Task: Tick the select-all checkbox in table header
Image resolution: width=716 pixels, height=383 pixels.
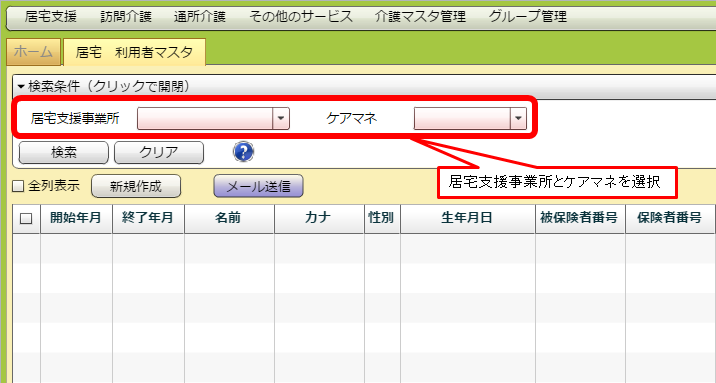Action: pyautogui.click(x=26, y=219)
